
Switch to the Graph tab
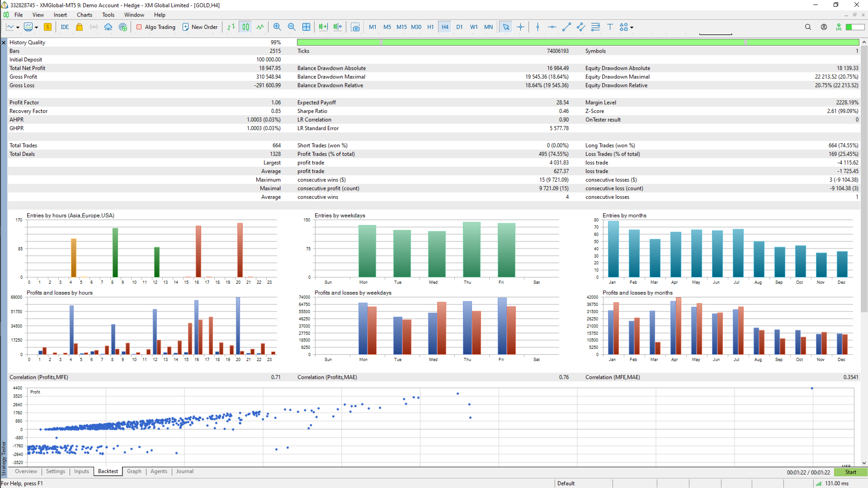pos(134,471)
